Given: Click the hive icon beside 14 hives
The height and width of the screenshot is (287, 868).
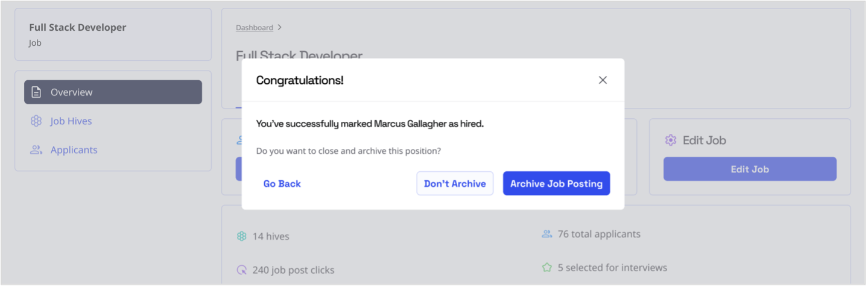Looking at the screenshot, I should 242,236.
